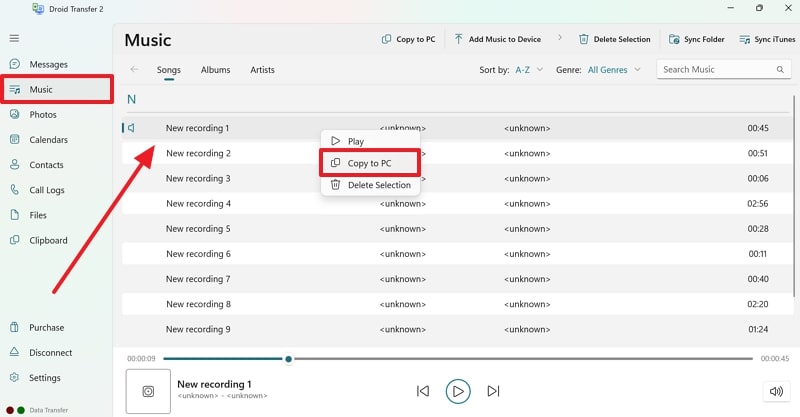Click duration 01:24 of New recording 9
The image size is (800, 417).
pos(758,329)
